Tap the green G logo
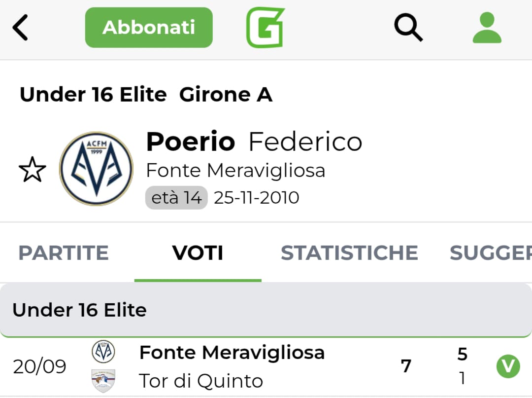Image resolution: width=532 pixels, height=398 pixels. tap(266, 28)
